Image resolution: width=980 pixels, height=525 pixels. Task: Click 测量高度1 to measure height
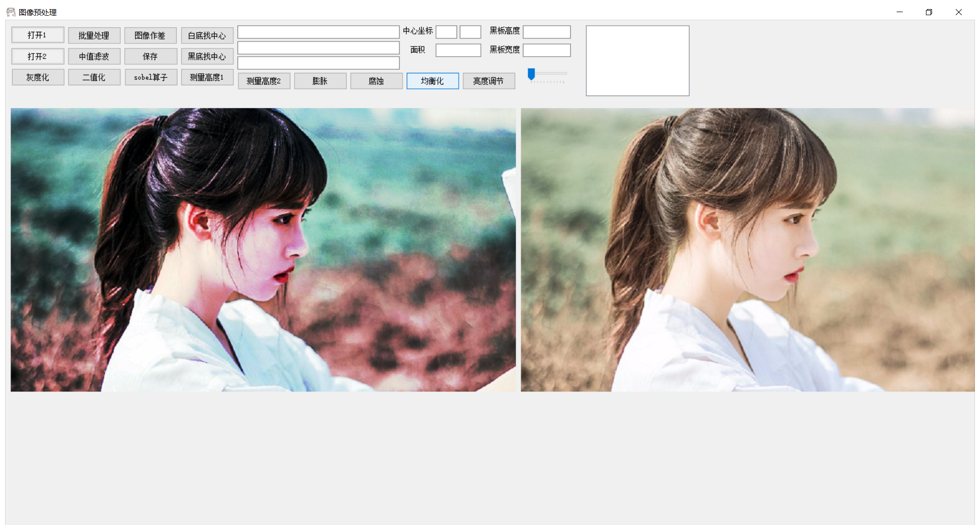click(x=207, y=77)
